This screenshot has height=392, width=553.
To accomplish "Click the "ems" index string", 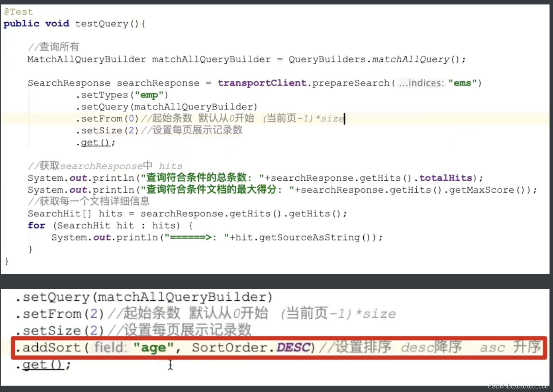I will pos(463,83).
